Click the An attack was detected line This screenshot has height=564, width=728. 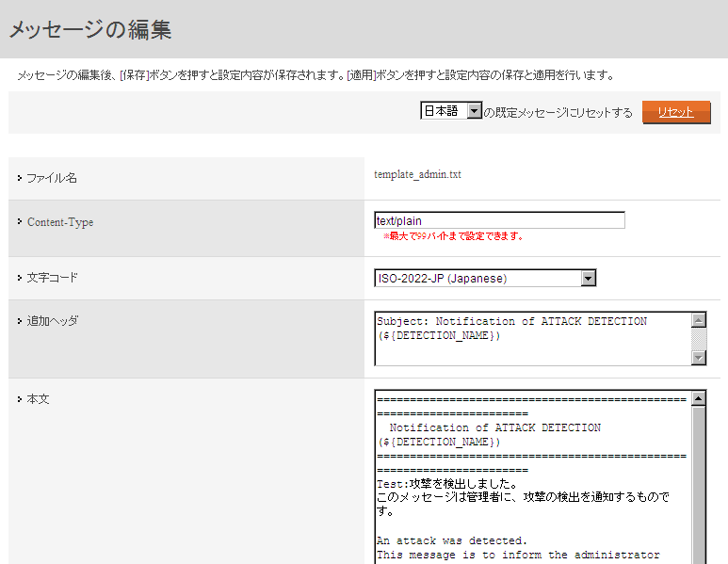(452, 540)
